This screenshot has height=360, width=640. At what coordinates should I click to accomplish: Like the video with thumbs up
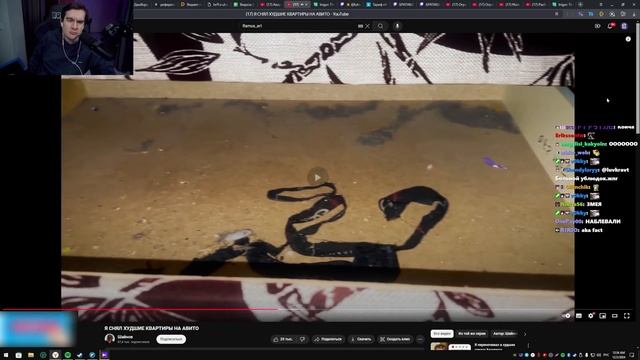284,339
